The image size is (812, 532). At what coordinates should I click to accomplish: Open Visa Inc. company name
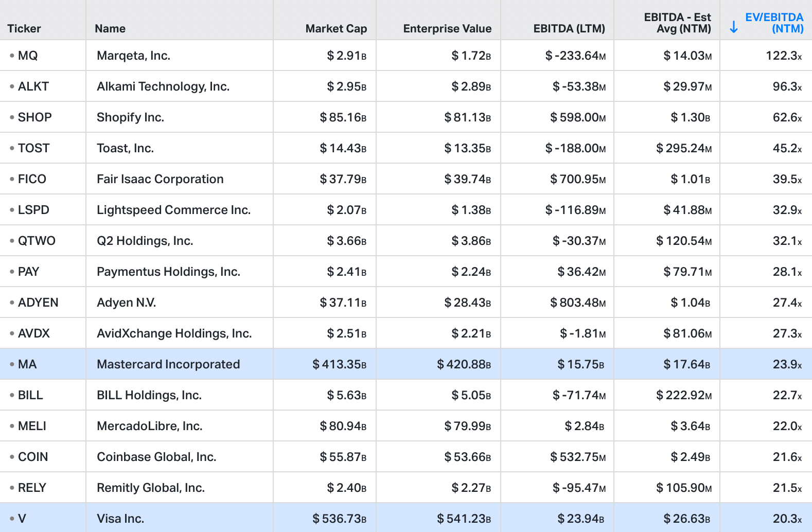(x=120, y=519)
